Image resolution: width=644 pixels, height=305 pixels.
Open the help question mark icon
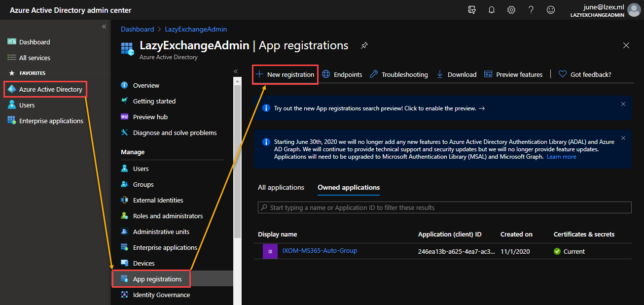coord(531,10)
